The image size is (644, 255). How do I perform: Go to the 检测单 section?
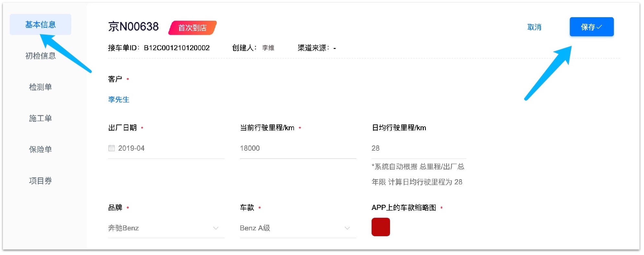(x=40, y=87)
